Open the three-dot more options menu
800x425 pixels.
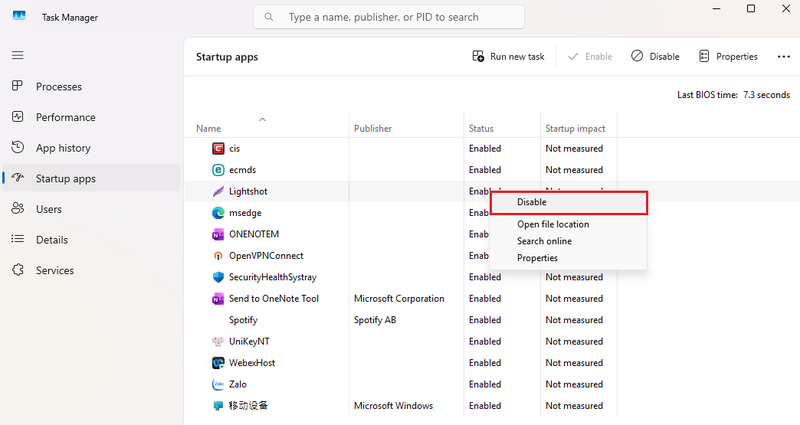[x=784, y=57]
